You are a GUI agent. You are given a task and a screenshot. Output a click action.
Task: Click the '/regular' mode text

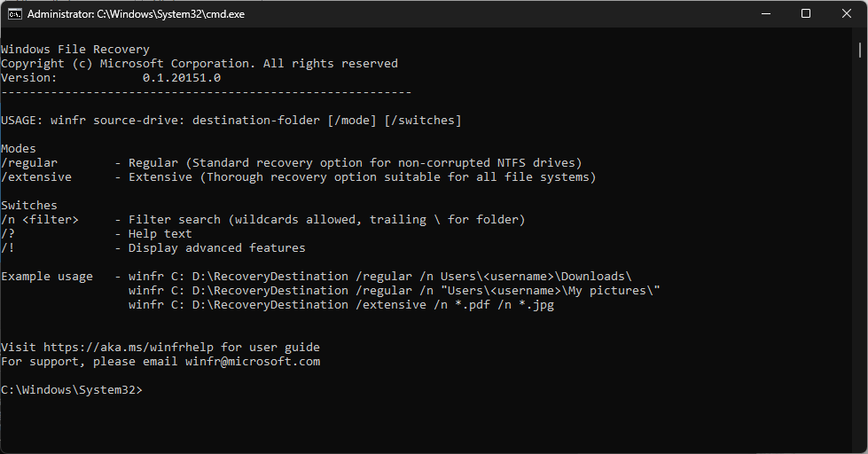click(x=29, y=163)
